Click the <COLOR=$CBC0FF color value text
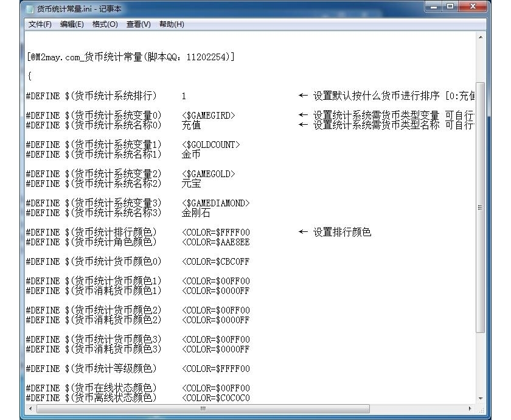The image size is (511, 420). [215, 262]
